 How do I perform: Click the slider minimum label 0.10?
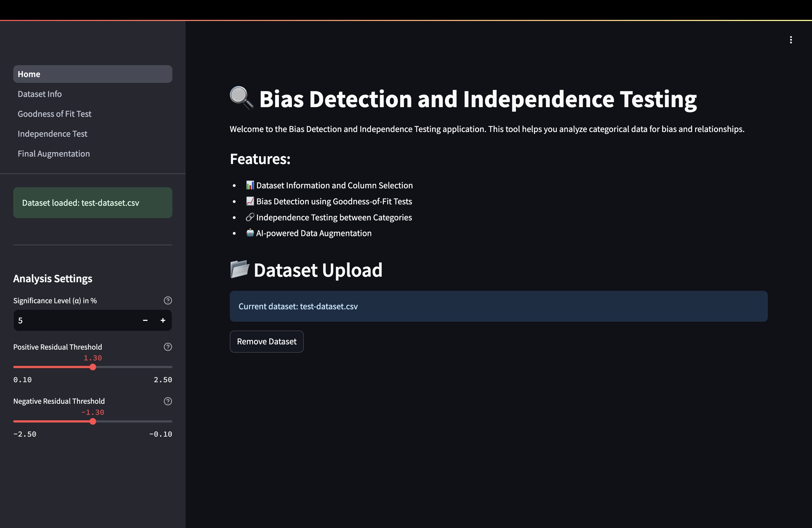(x=23, y=380)
